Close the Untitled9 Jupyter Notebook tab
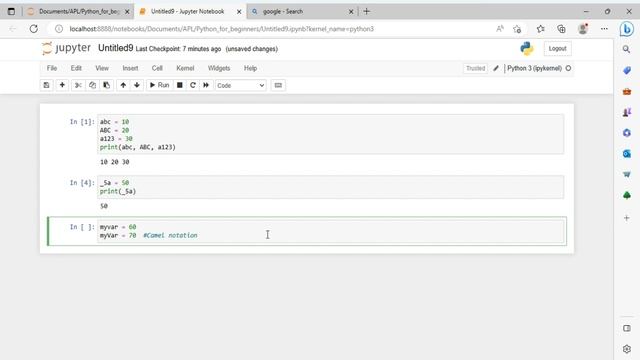This screenshot has height=360, width=640. [x=239, y=12]
